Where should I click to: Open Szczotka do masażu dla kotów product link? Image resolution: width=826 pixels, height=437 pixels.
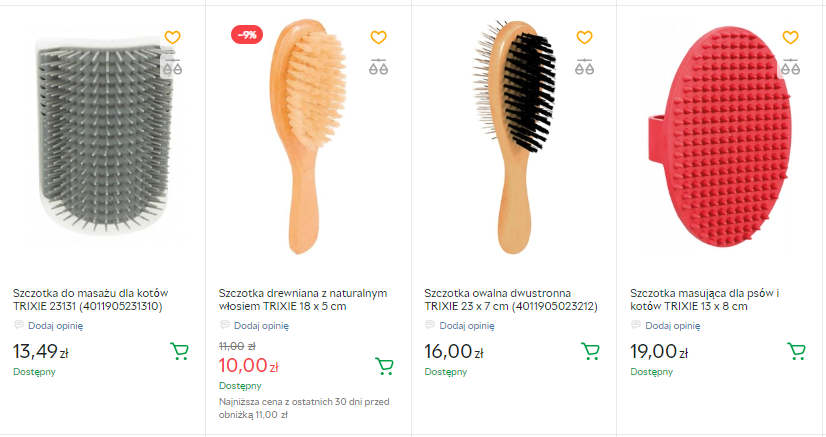click(x=88, y=299)
